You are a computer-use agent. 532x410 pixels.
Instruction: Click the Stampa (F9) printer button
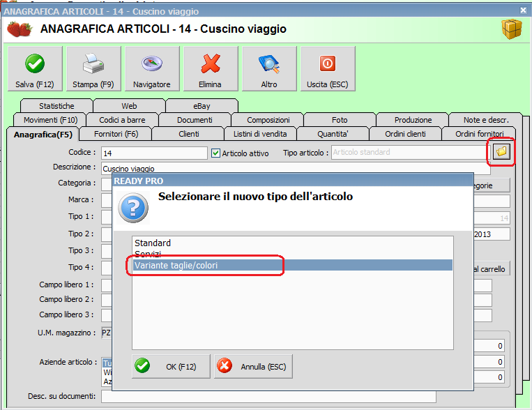93,69
